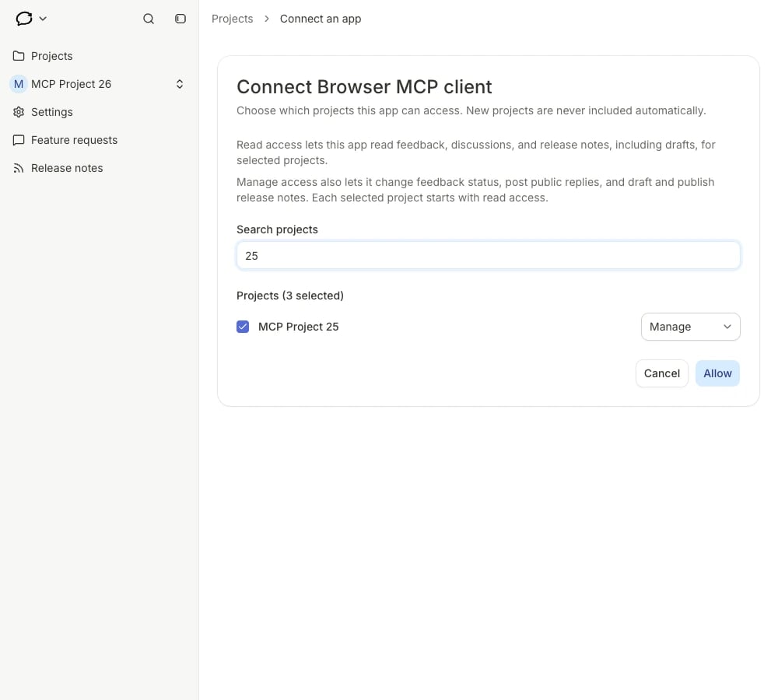Open Feature requests in sidebar
The height and width of the screenshot is (700, 778).
[x=100, y=140]
